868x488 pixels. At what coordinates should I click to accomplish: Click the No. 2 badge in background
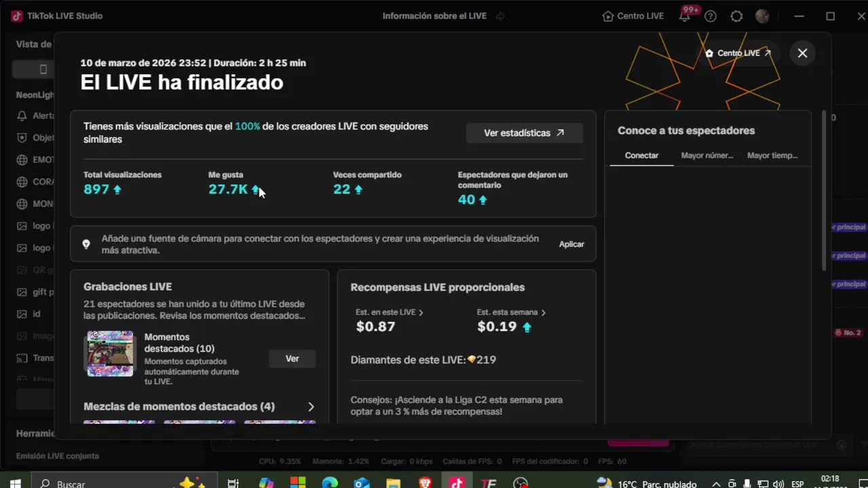point(848,333)
